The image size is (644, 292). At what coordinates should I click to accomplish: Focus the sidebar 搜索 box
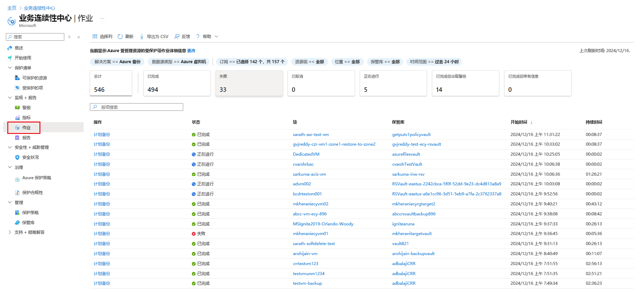(x=35, y=37)
